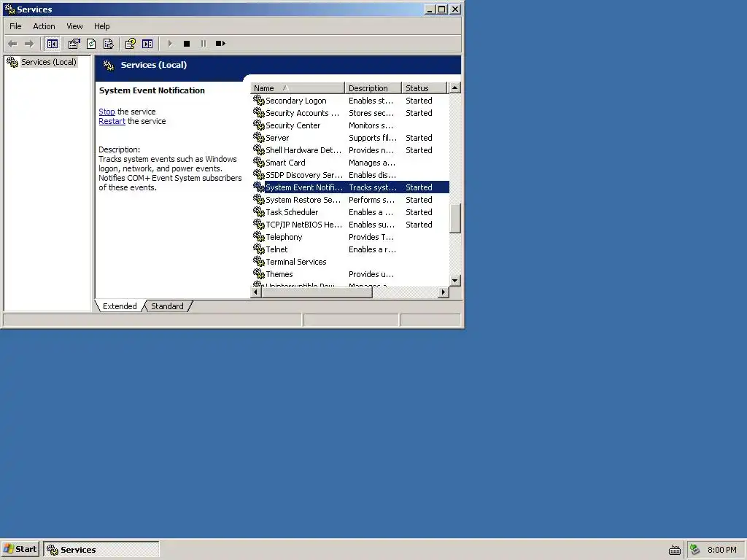Sort by the Name column header

298,88
